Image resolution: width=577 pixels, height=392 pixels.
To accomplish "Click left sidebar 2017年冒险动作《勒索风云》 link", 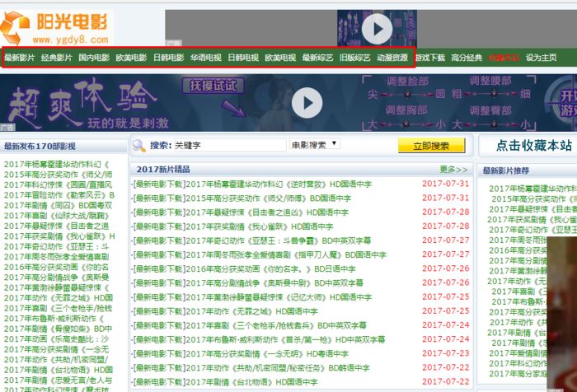I will tap(59, 195).
